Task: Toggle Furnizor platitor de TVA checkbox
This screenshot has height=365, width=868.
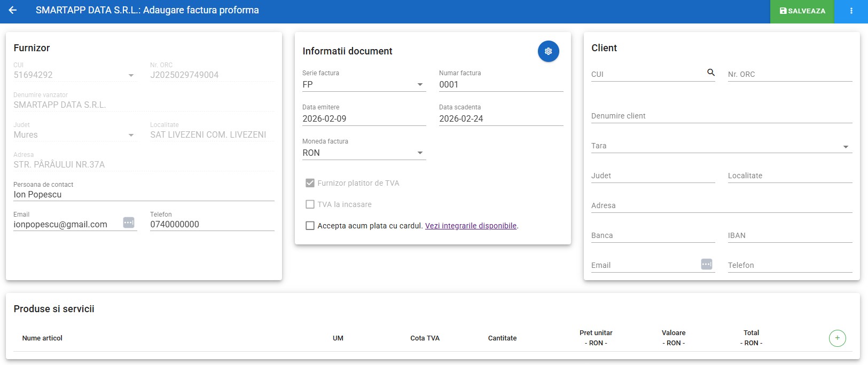Action: (310, 183)
